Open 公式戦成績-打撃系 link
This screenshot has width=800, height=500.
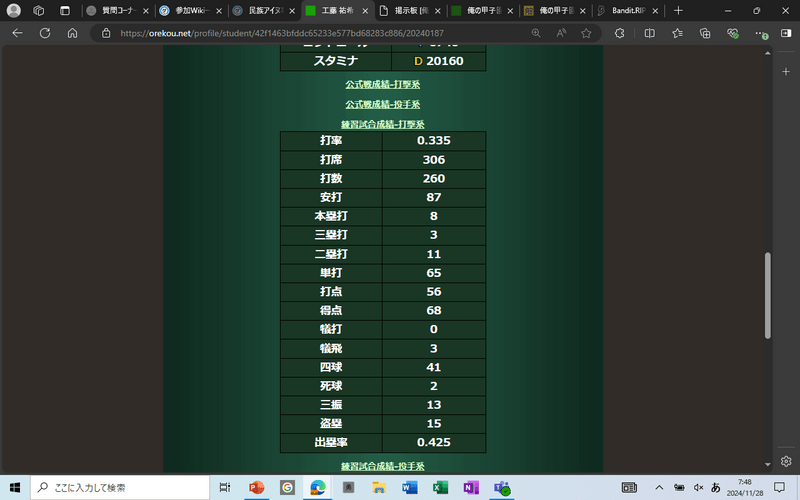(x=382, y=84)
